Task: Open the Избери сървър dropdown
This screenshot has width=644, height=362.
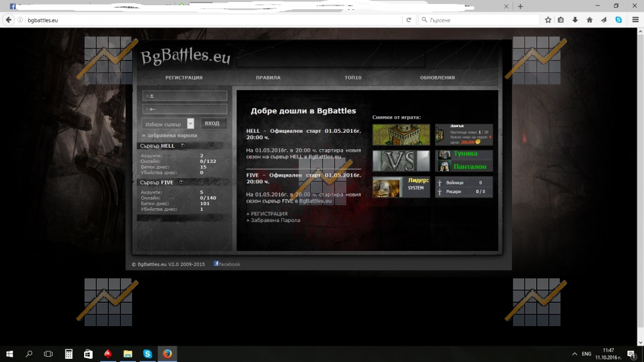Action: click(168, 124)
